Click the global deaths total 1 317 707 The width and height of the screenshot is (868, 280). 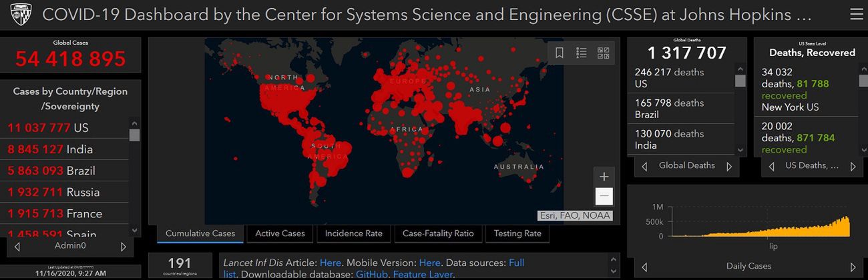point(686,53)
